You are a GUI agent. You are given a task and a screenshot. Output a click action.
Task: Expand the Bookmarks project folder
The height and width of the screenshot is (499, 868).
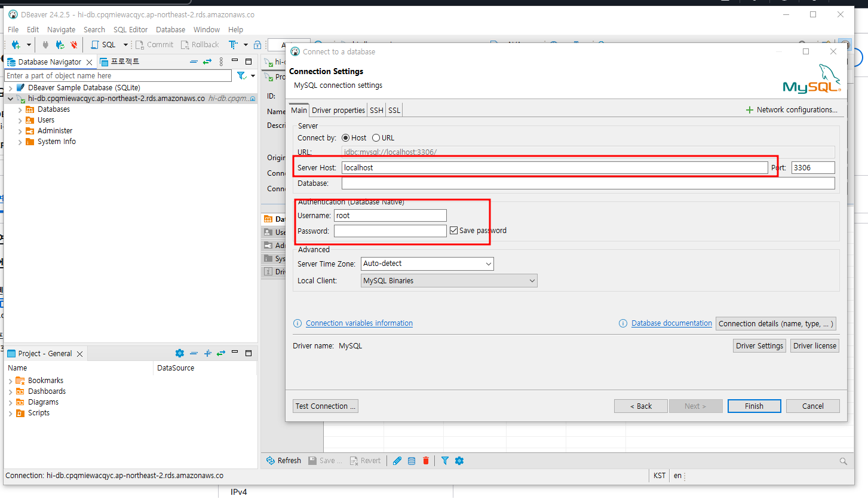11,381
